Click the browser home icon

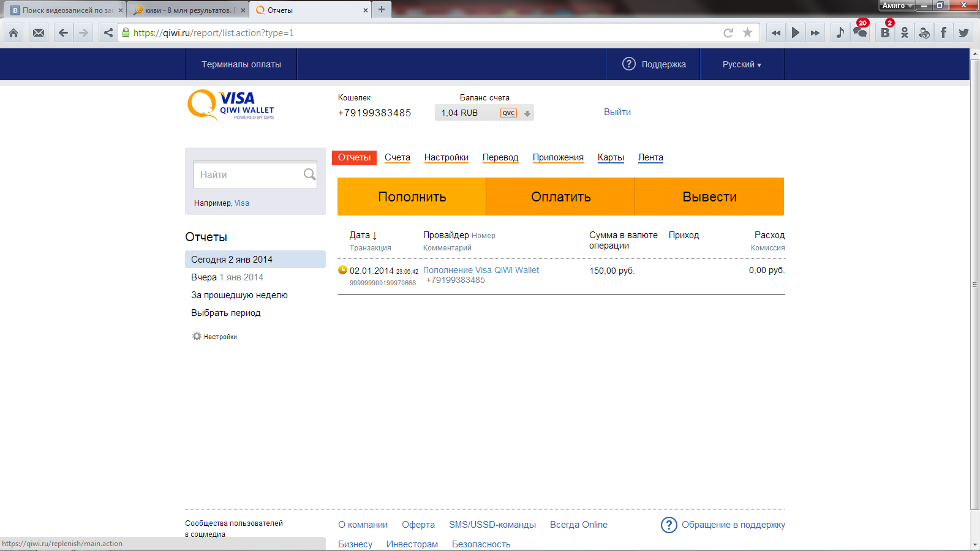click(13, 33)
